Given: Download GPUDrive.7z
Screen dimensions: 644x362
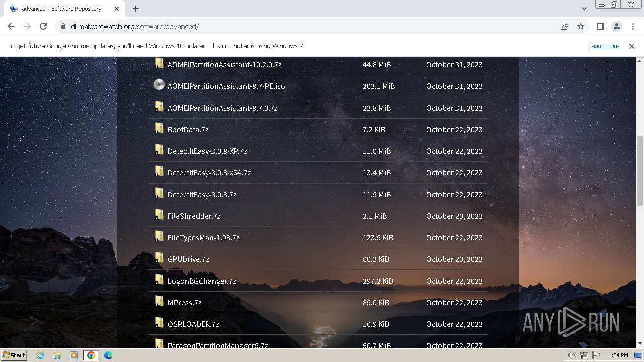Looking at the screenshot, I should (188, 259).
